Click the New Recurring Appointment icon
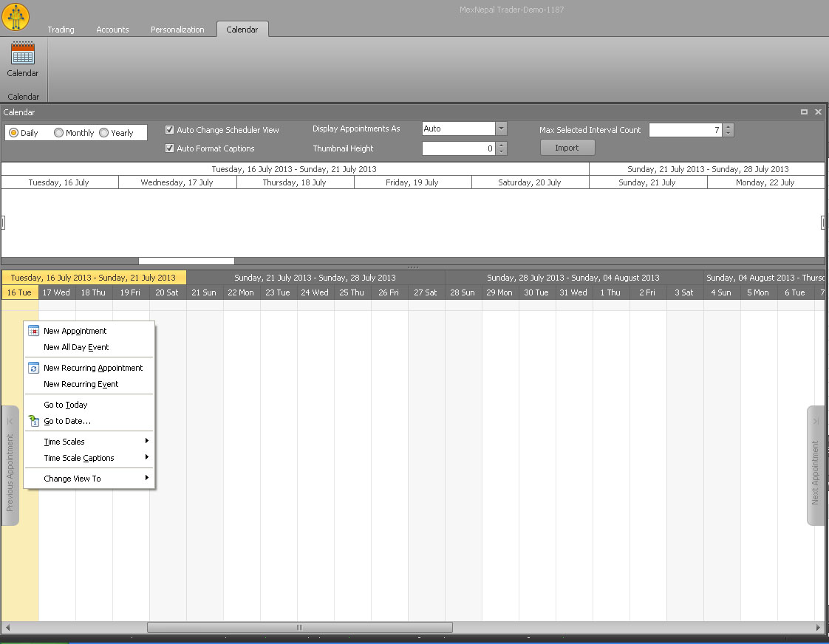 [x=33, y=368]
